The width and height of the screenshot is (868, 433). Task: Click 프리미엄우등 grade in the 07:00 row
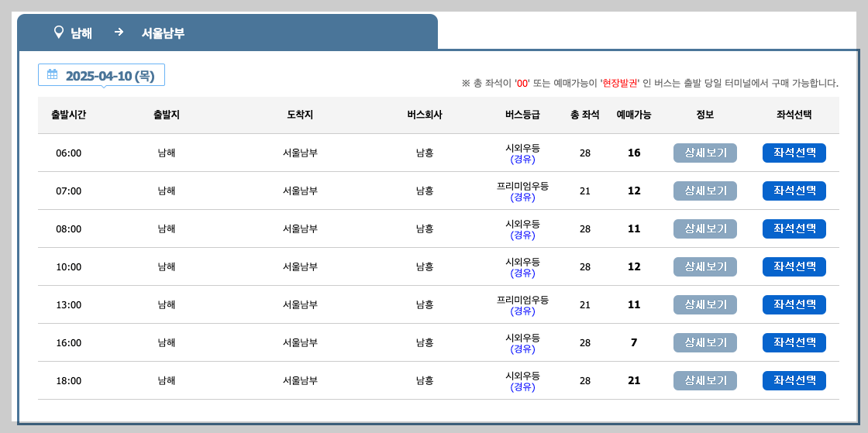tap(522, 186)
